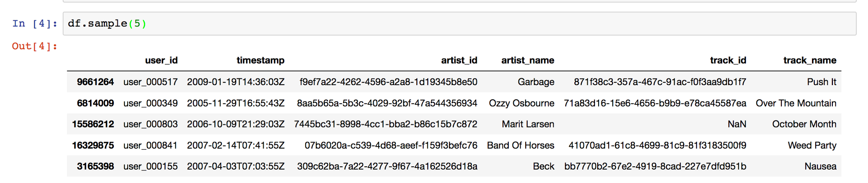The image size is (868, 183).
Task: Click the Band Of Horses cell
Action: point(520,145)
